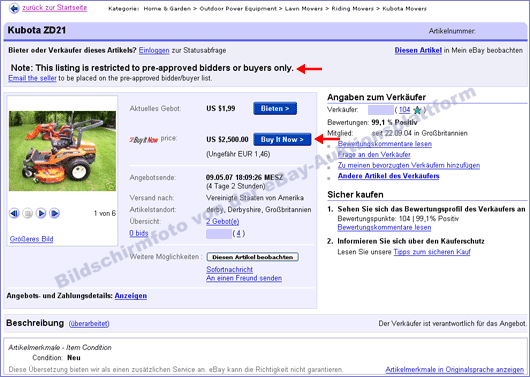Click the Bieten button
Screen dimensions: 530x377
[275, 109]
